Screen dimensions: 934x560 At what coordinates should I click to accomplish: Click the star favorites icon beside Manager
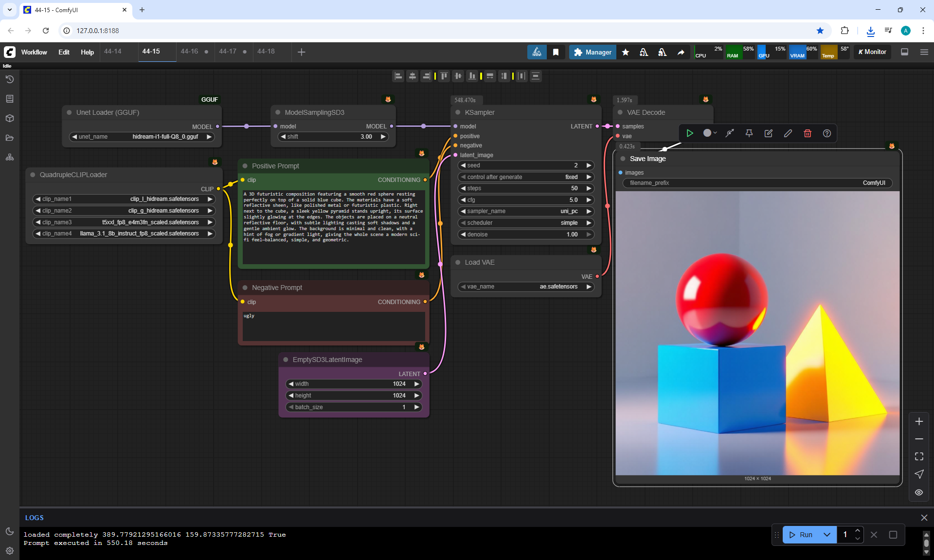click(x=626, y=52)
